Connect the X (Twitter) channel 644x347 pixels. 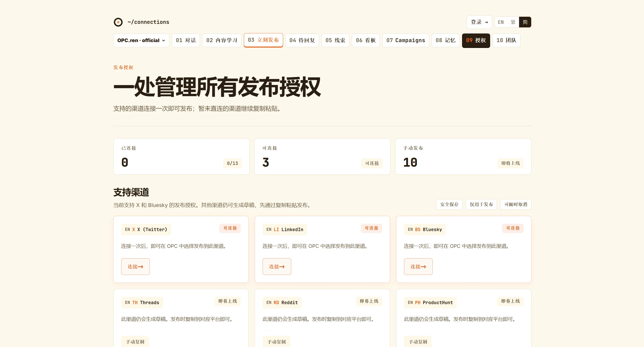pyautogui.click(x=135, y=267)
